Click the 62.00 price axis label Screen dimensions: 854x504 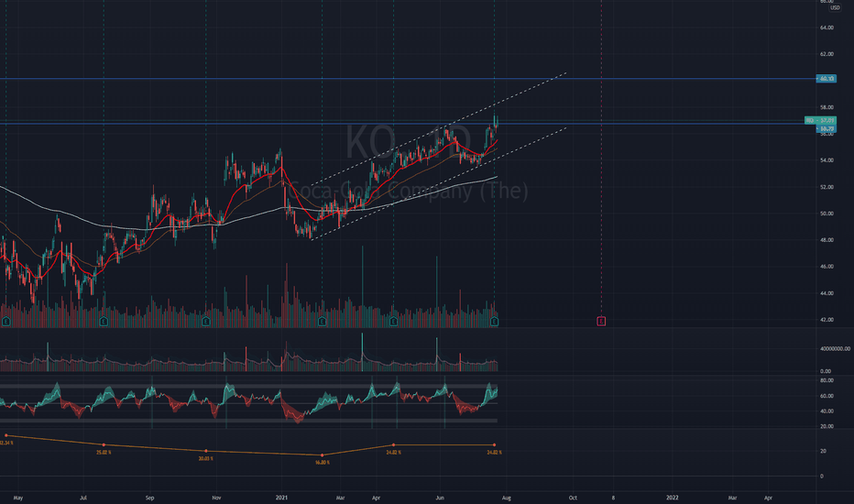point(827,54)
